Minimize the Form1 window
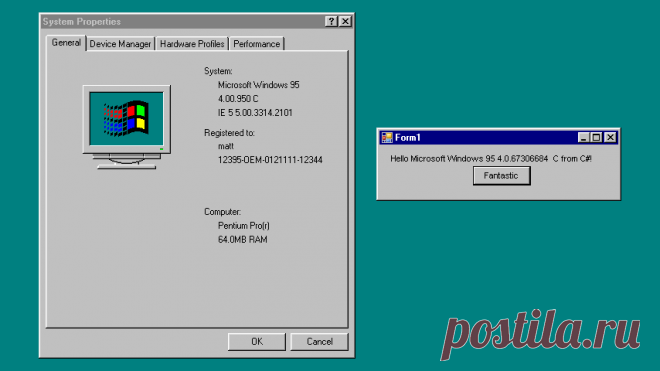Screen dimensions: 660x371 click(583, 138)
